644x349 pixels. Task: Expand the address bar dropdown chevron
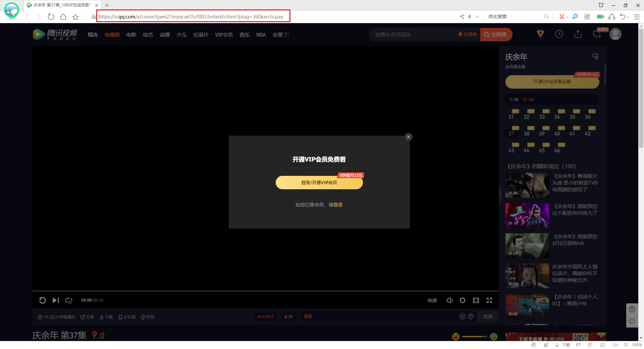click(x=477, y=16)
